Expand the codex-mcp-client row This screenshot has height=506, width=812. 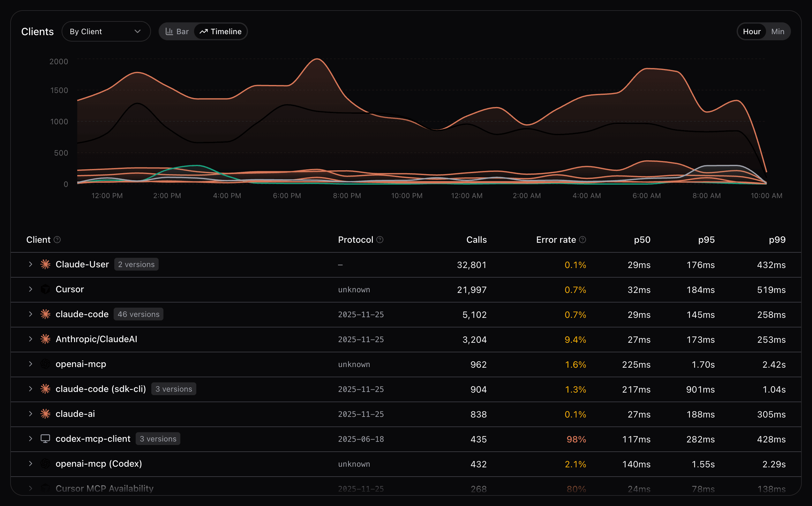(x=30, y=439)
